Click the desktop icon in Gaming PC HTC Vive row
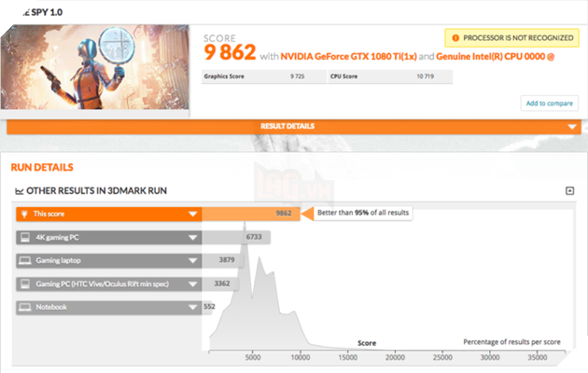 tap(25, 284)
